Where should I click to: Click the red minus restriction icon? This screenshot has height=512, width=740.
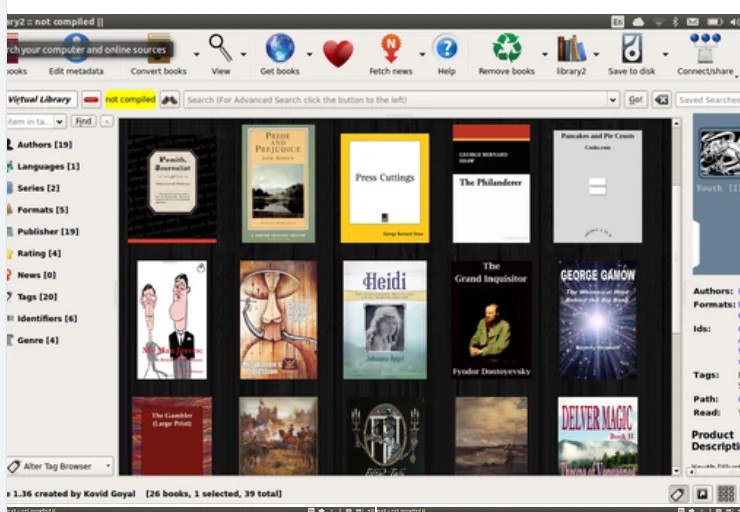[x=91, y=100]
